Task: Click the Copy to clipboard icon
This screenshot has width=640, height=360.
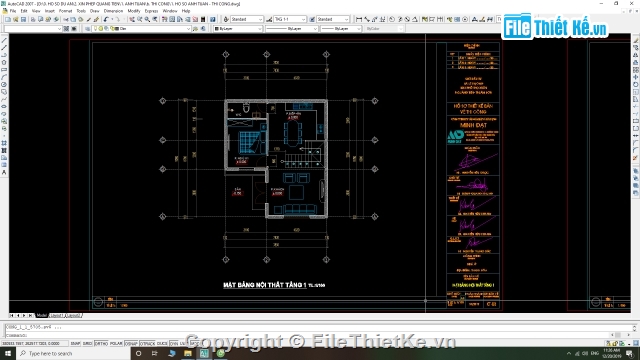Action: (x=73, y=19)
